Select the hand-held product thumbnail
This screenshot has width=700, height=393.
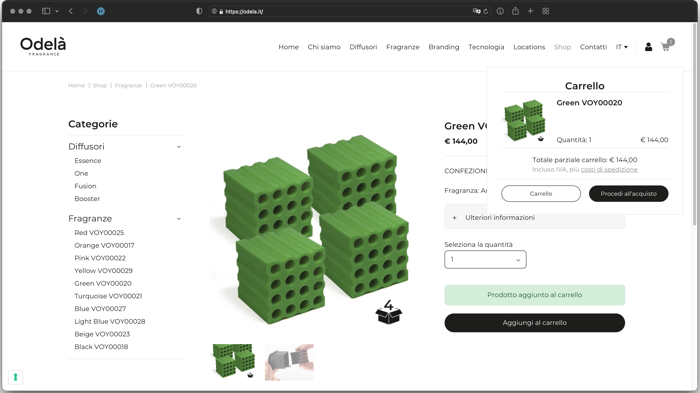[289, 362]
